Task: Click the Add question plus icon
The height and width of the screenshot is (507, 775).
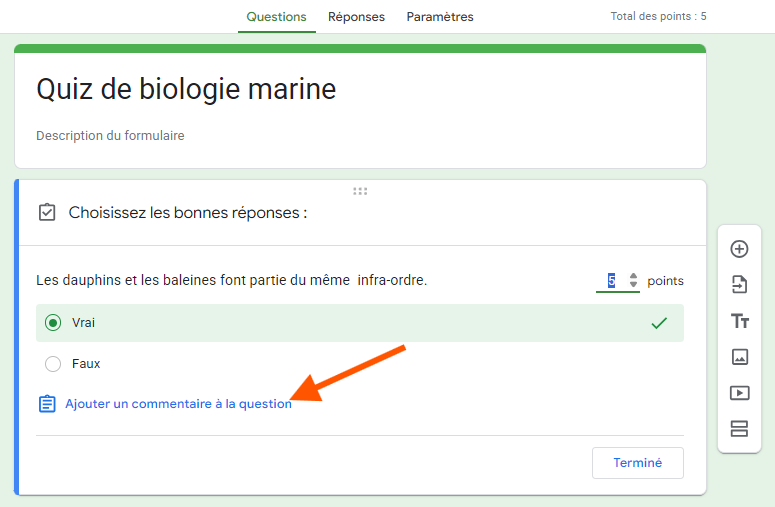Action: click(x=739, y=249)
